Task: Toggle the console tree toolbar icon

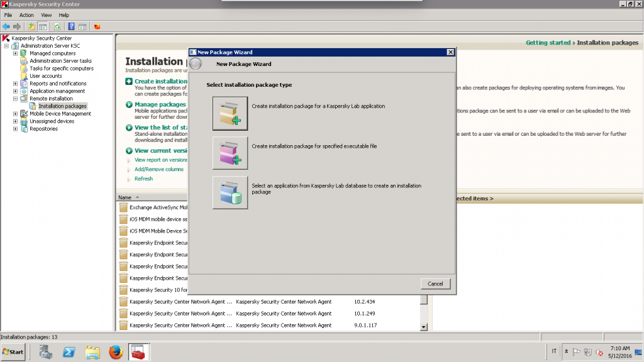Action: [x=43, y=26]
